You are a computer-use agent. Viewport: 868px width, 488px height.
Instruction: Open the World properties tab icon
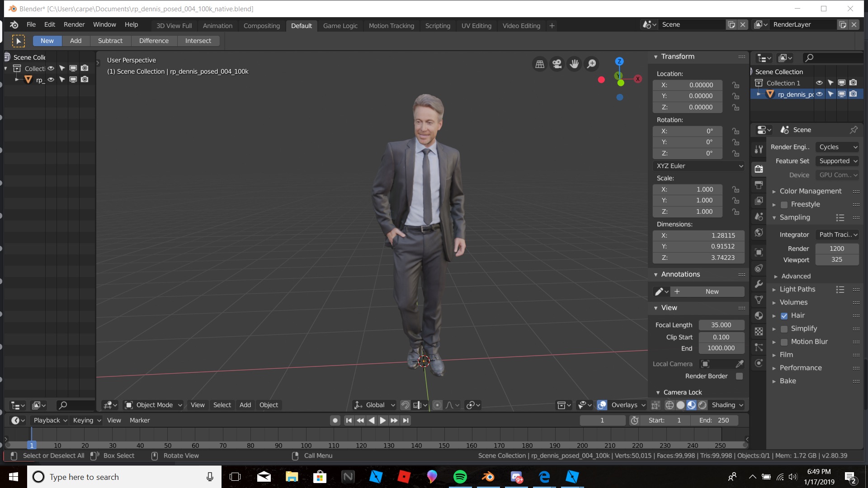(x=759, y=233)
